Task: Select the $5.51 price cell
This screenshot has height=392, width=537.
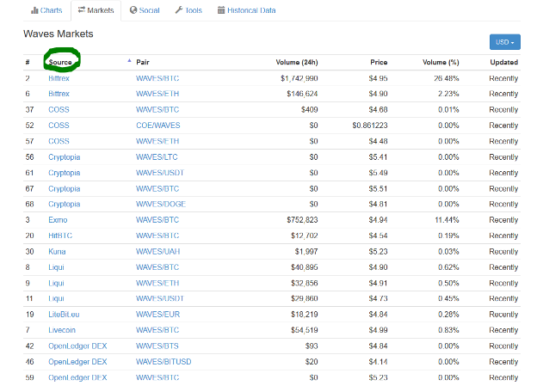Action: click(378, 189)
